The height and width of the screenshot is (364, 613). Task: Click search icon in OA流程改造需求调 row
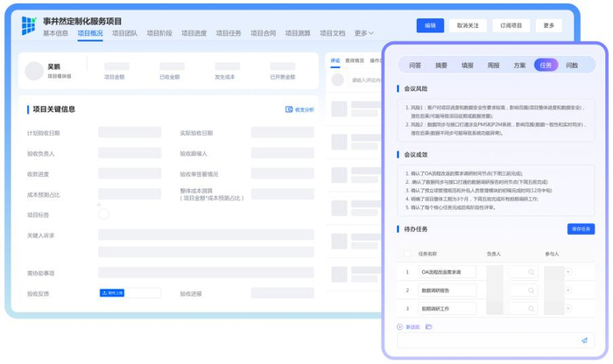[531, 272]
